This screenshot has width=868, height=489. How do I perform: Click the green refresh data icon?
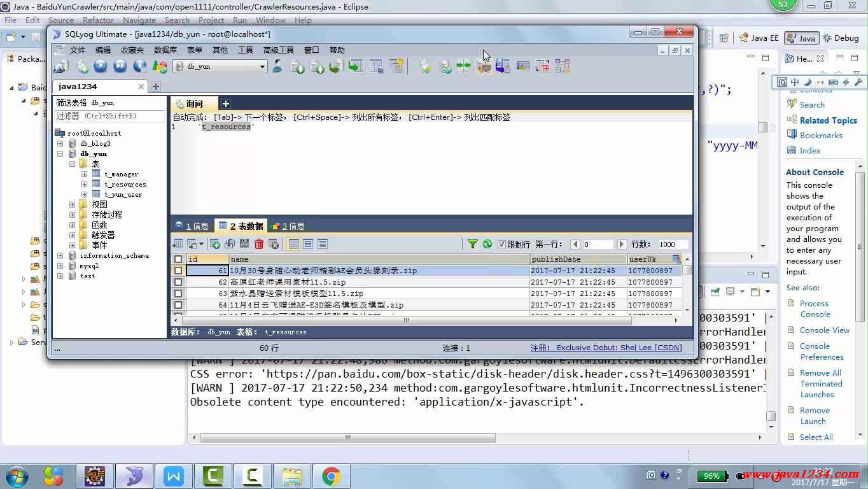(x=487, y=244)
